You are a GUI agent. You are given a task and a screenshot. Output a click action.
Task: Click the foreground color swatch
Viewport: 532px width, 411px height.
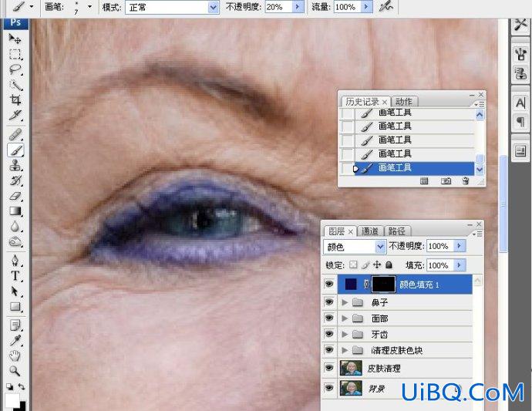tap(12, 399)
